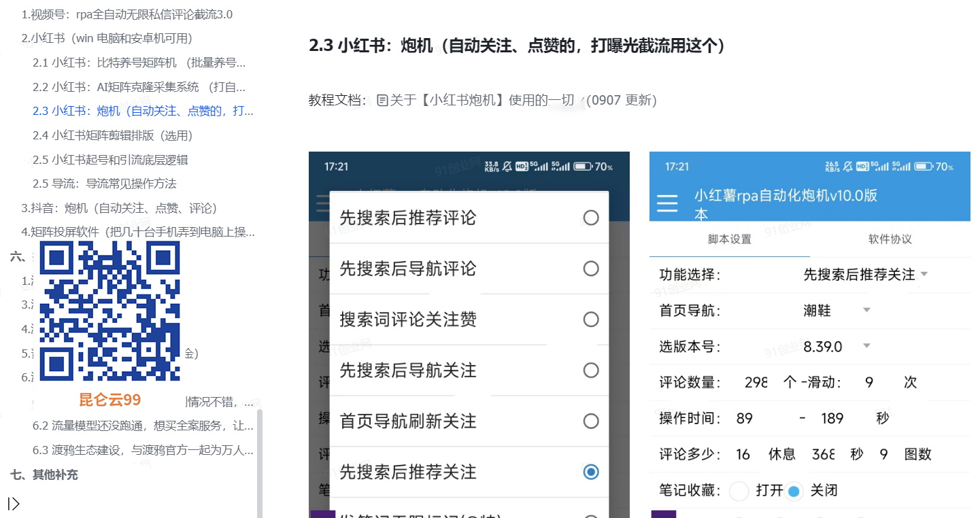
Task: Open the hamburger menu in the right phone screenshot
Action: click(667, 203)
